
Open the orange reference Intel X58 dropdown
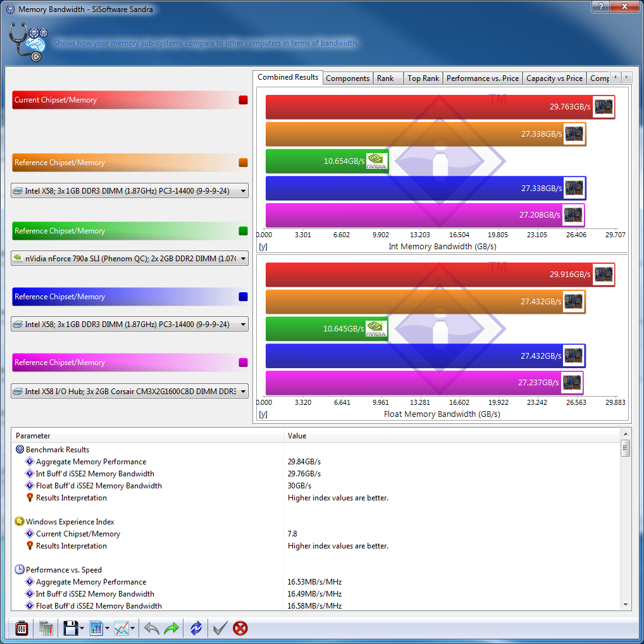coord(130,190)
